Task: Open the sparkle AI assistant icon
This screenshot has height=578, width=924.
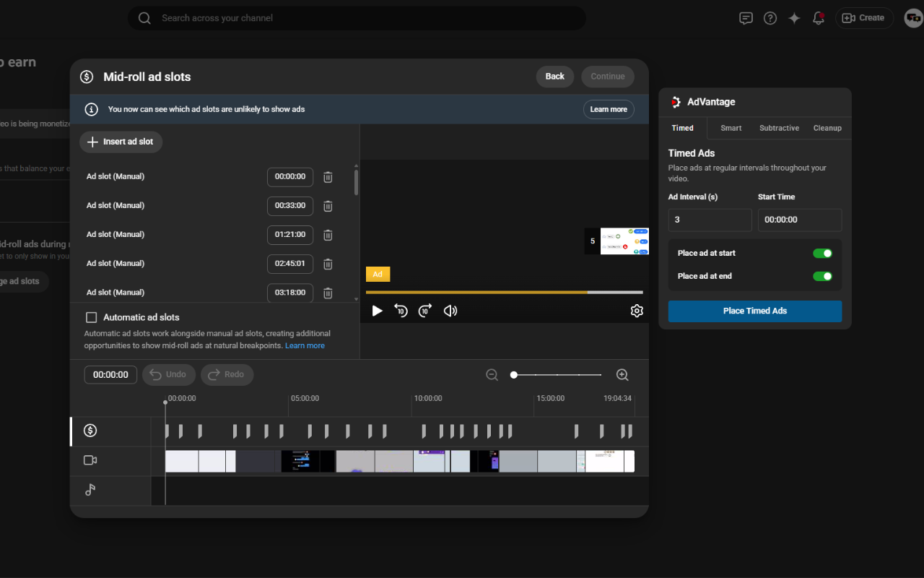Action: point(794,18)
